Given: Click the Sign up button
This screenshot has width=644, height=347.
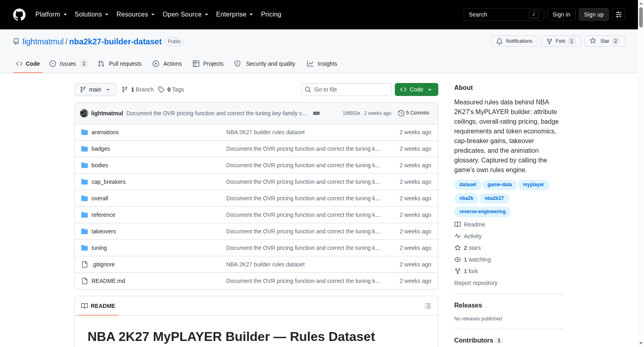Looking at the screenshot, I should point(594,15).
